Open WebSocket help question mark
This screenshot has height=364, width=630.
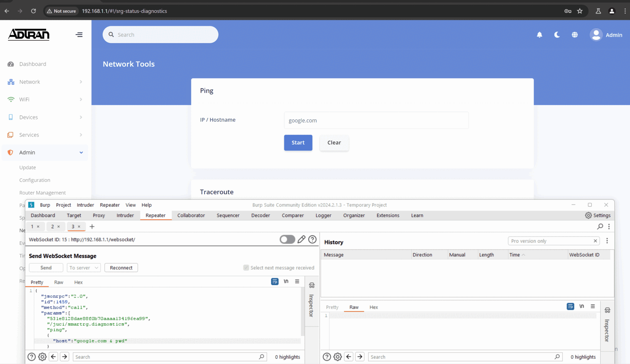coord(312,239)
